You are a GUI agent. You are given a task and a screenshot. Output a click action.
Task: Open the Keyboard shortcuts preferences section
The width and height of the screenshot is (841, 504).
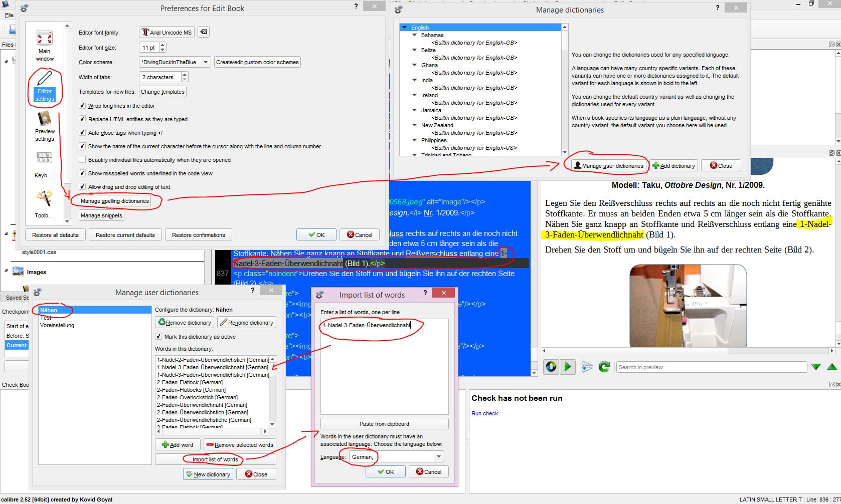[45, 164]
